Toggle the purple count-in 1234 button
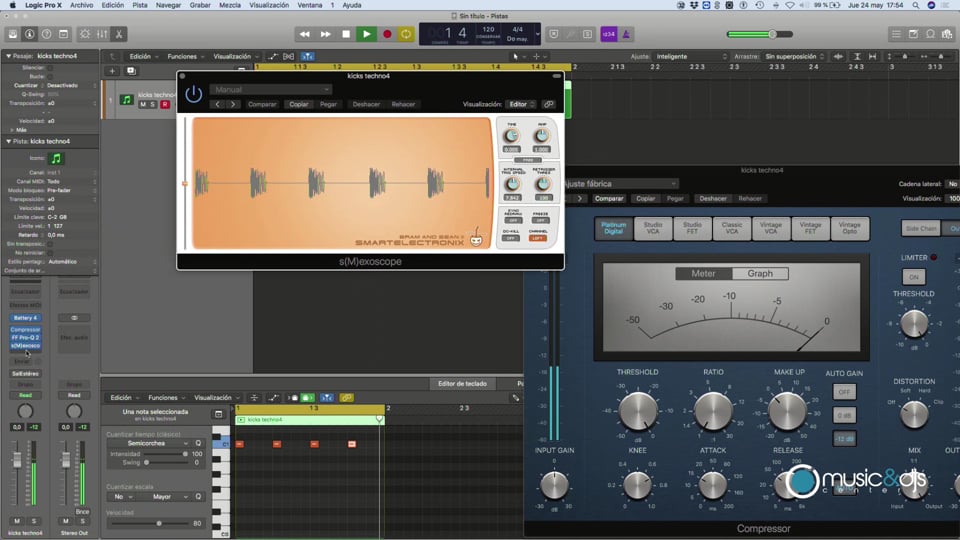Screen dimensions: 960x540 (609, 34)
